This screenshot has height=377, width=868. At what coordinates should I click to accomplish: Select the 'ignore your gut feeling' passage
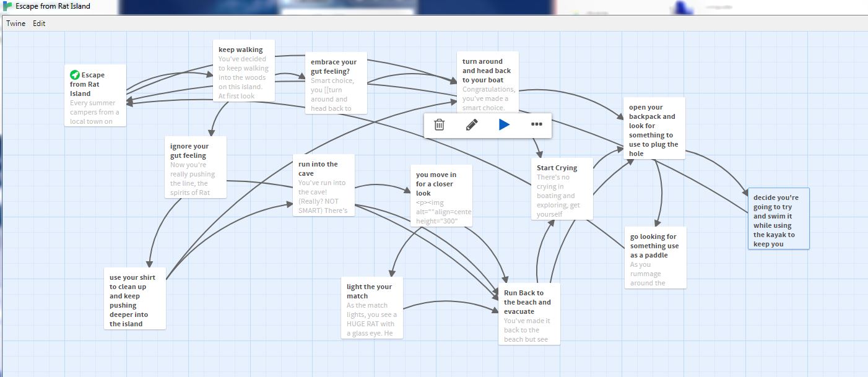196,167
